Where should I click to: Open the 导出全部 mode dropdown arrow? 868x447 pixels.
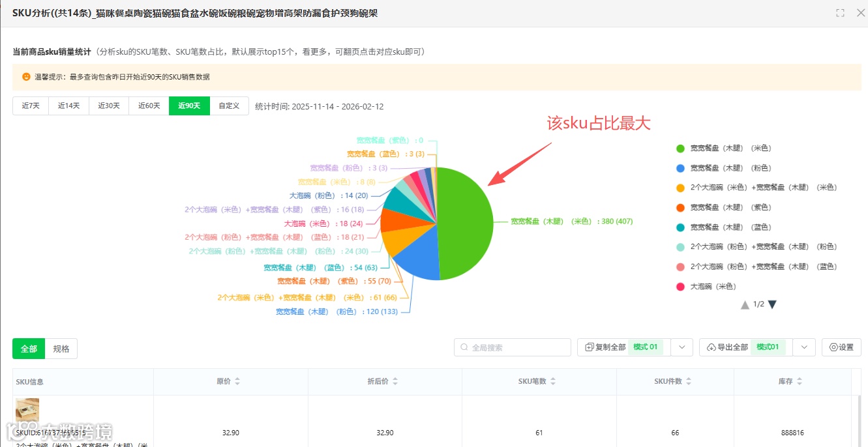[x=804, y=347]
